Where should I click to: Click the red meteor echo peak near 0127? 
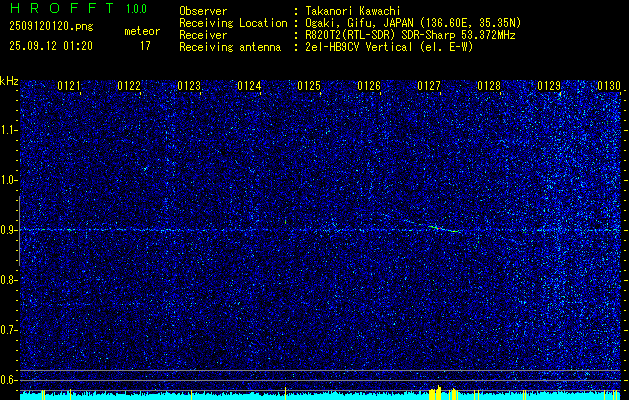[439, 228]
